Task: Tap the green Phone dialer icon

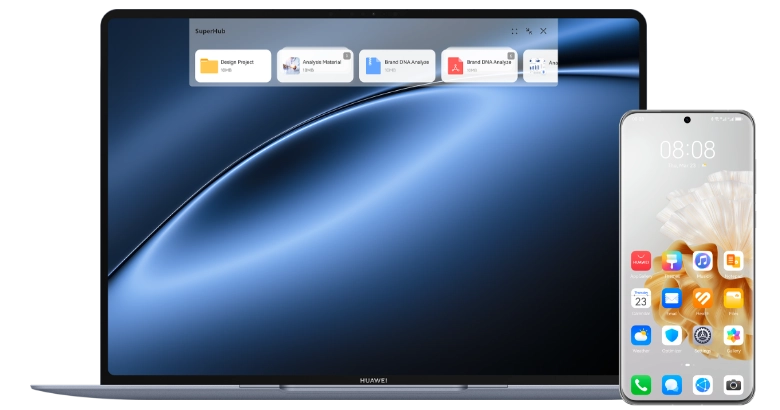Action: pyautogui.click(x=641, y=385)
